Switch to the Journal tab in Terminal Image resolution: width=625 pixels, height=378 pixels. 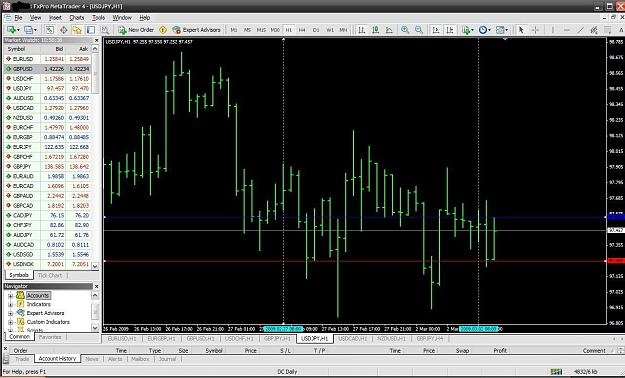167,359
